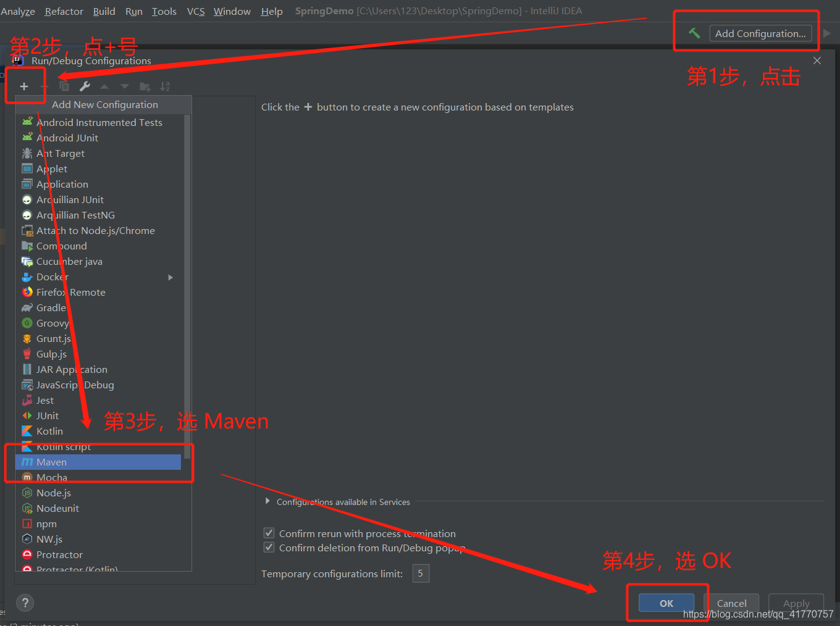Expand the Docker submenu arrow
The image size is (840, 626).
click(x=170, y=277)
